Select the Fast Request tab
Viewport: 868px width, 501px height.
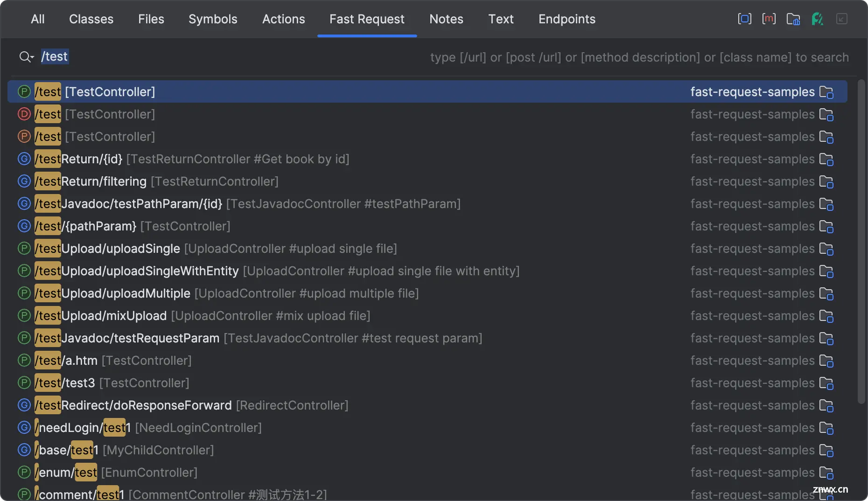coord(367,19)
